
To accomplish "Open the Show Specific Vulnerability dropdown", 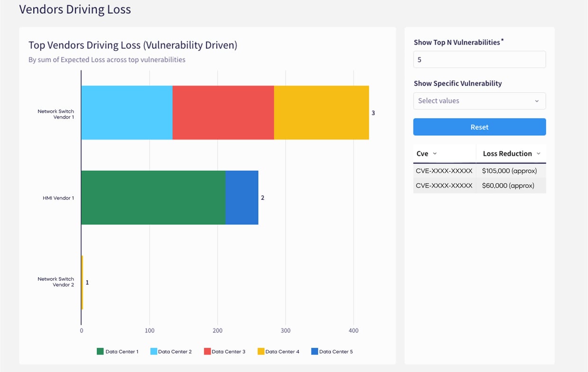I will [x=479, y=101].
